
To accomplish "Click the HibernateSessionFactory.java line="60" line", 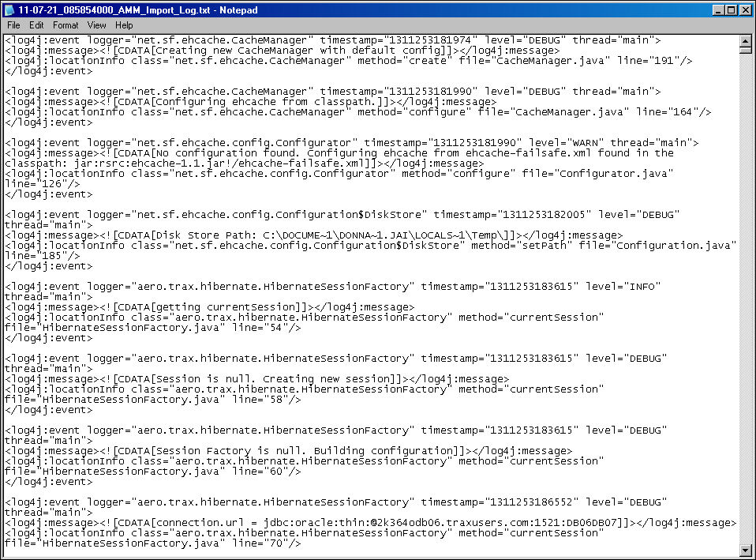I will [x=153, y=472].
